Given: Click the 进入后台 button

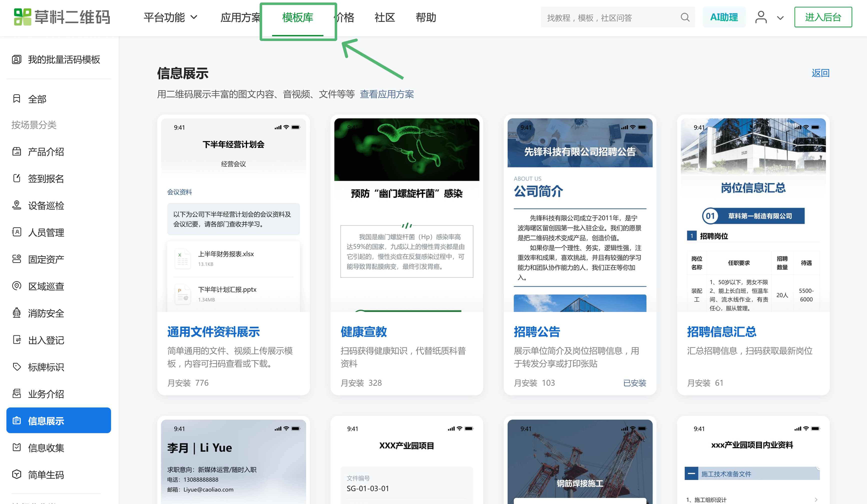Looking at the screenshot, I should 823,17.
